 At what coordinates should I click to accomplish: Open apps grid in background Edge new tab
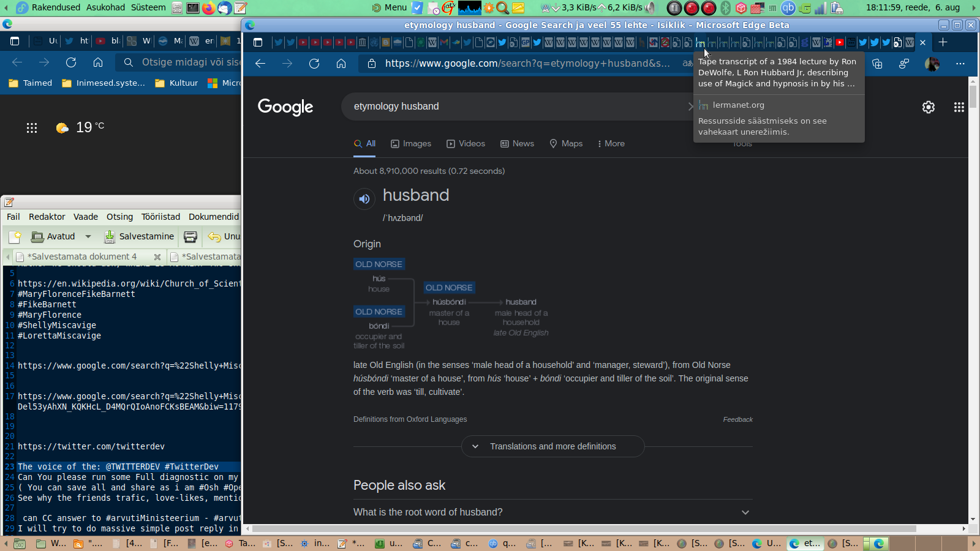32,128
